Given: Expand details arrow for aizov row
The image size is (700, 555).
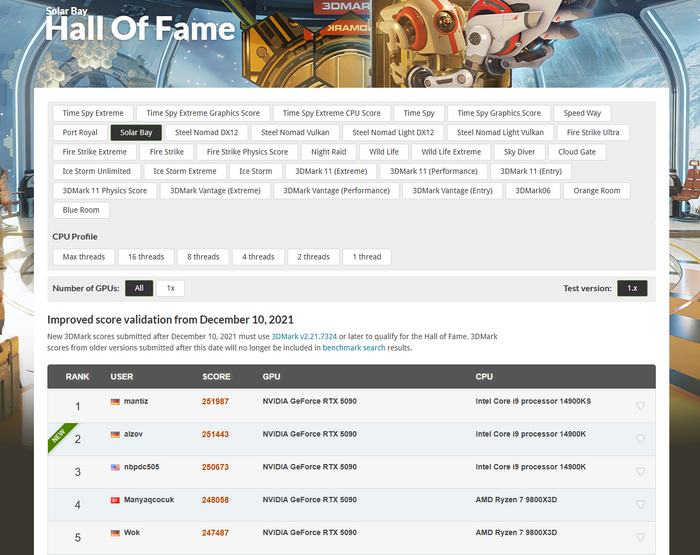Looking at the screenshot, I should click(640, 439).
